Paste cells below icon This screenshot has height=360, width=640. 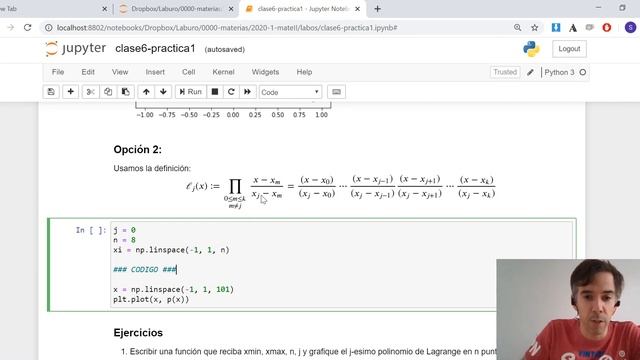click(x=125, y=92)
